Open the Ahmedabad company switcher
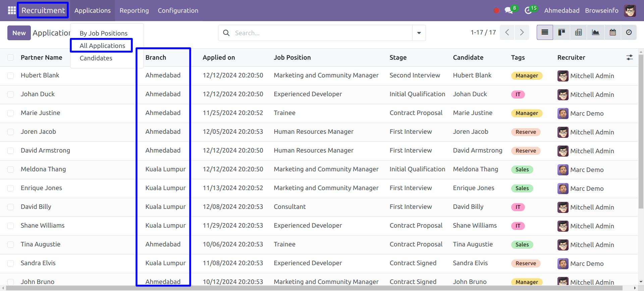Viewport: 644px width, 291px height. click(561, 10)
